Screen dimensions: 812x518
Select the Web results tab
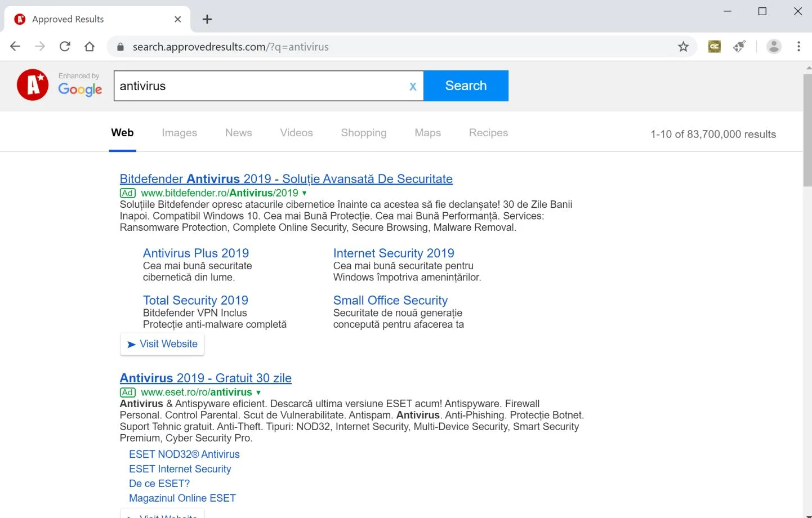tap(122, 133)
